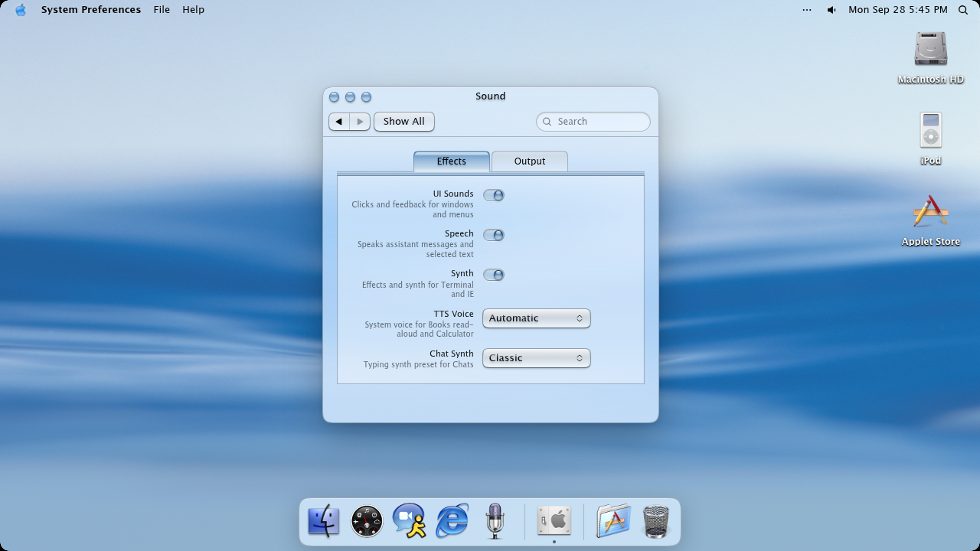Open the Finder icon in the dock
This screenshot has width=980, height=551.
click(324, 521)
